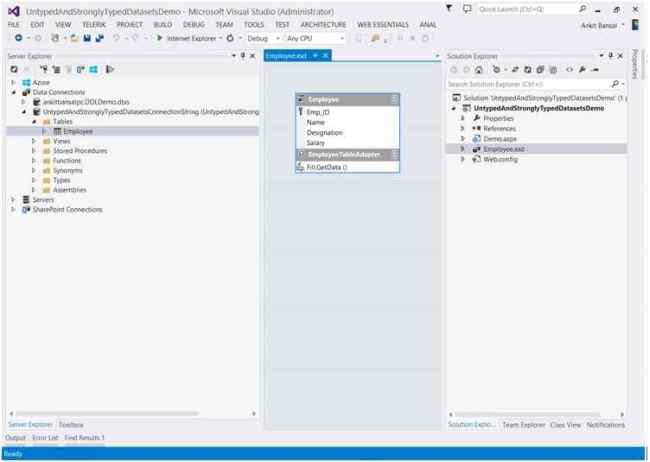Screen dimensions: 650x462
Task: Click the browser Refresh icon in toolbar
Action: coord(230,38)
